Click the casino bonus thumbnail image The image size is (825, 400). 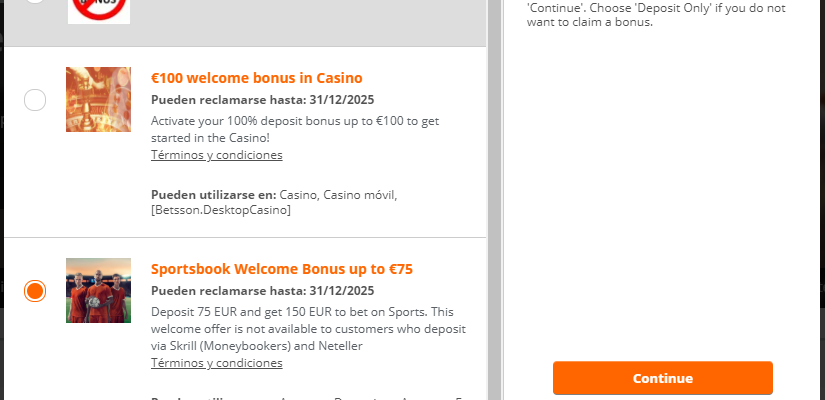coord(98,99)
